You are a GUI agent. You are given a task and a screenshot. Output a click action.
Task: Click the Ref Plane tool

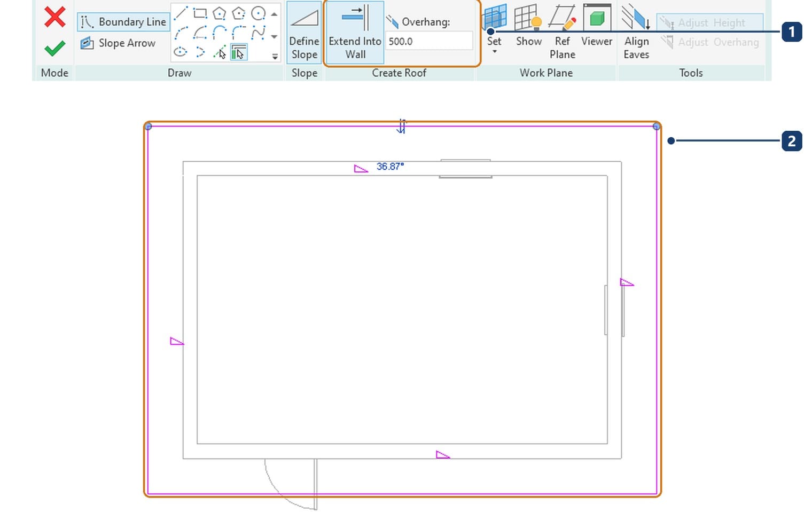562,32
